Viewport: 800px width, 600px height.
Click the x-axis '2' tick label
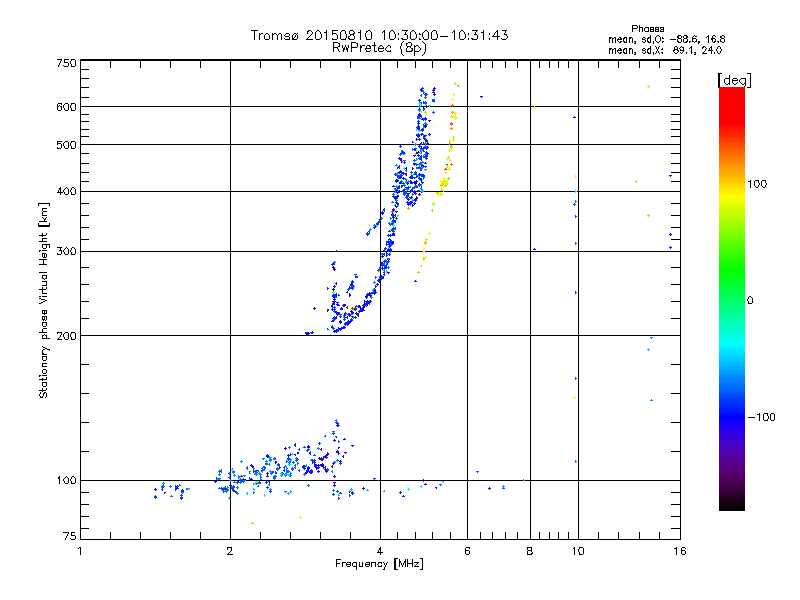(x=230, y=551)
